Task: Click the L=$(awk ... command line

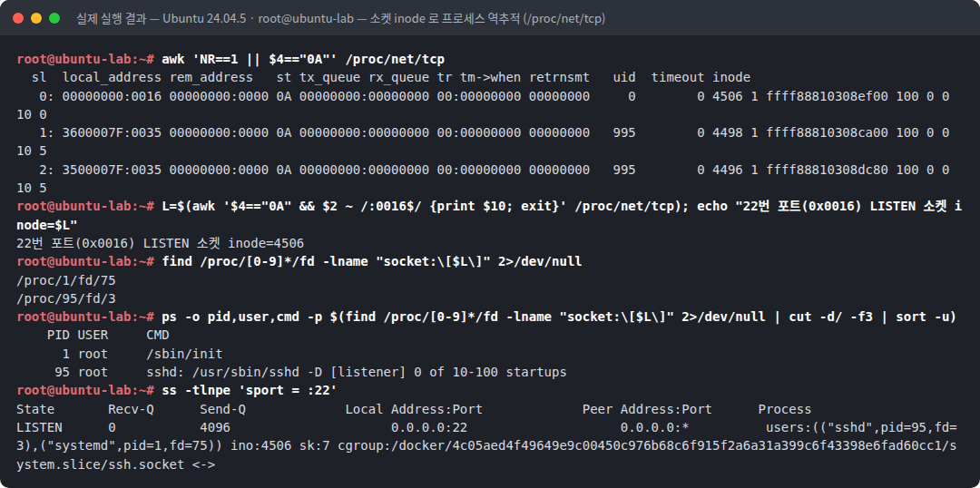Action: (489, 216)
